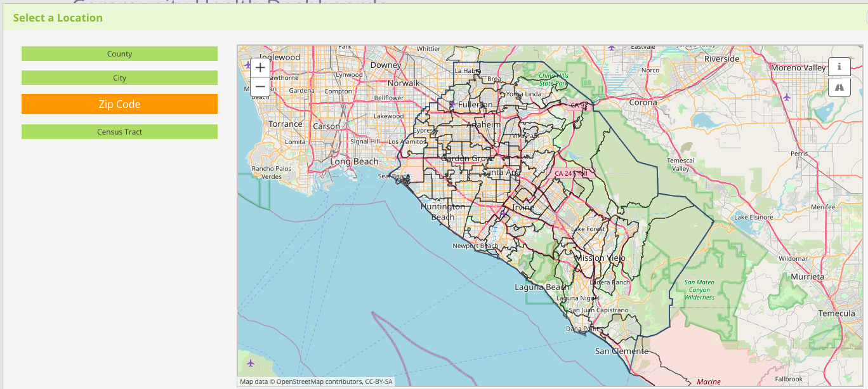Viewport: 868px width, 389px height.
Task: Click the Corona map label
Action: click(643, 102)
